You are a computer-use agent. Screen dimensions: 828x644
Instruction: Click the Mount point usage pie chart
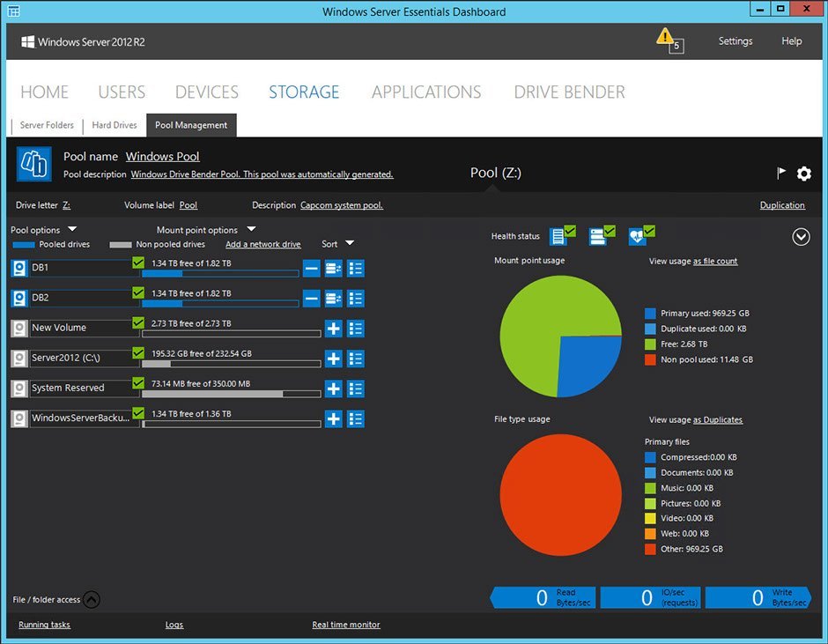pyautogui.click(x=560, y=336)
